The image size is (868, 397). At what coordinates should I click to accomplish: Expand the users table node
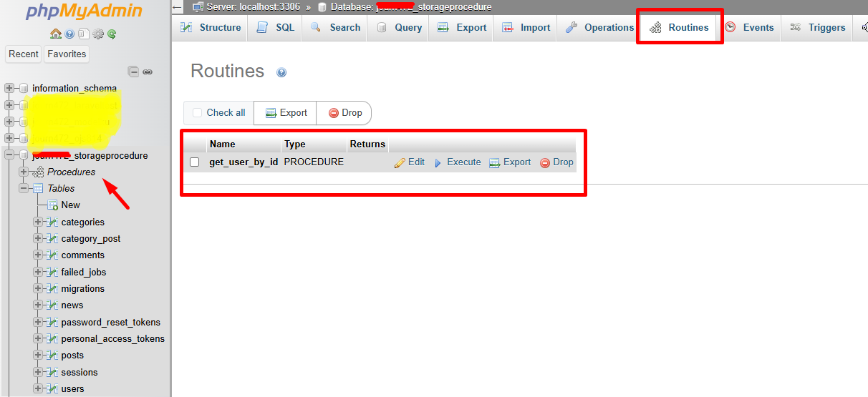tap(38, 389)
